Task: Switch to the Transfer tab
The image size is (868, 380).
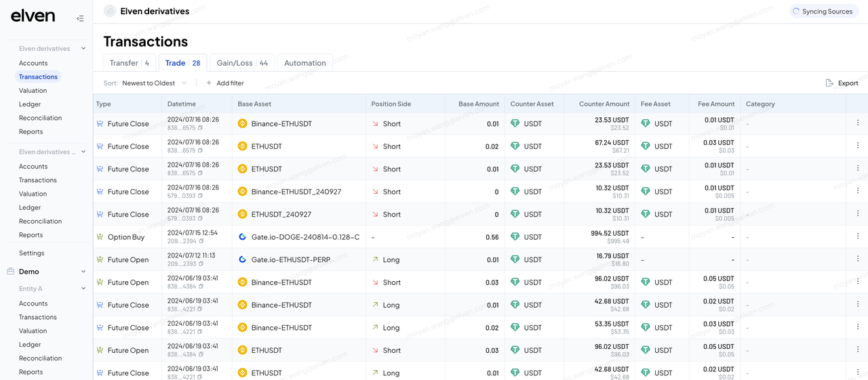Action: 130,63
